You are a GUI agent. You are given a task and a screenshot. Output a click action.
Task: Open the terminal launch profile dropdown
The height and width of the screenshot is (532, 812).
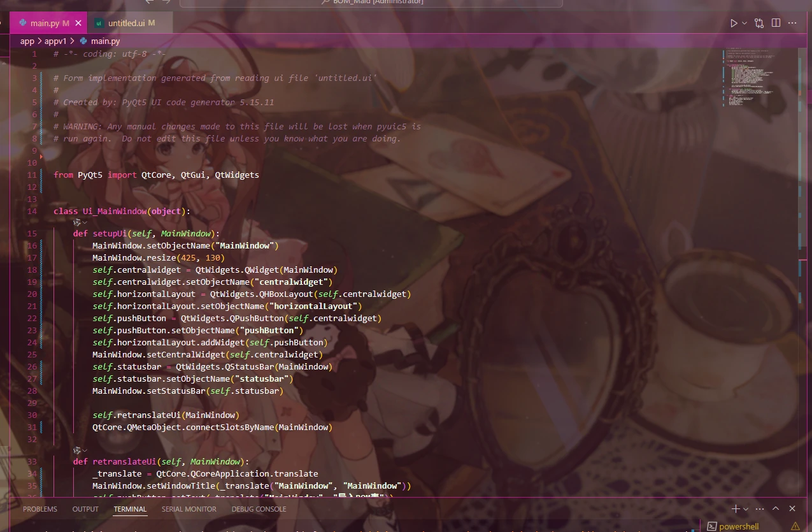[x=746, y=508]
